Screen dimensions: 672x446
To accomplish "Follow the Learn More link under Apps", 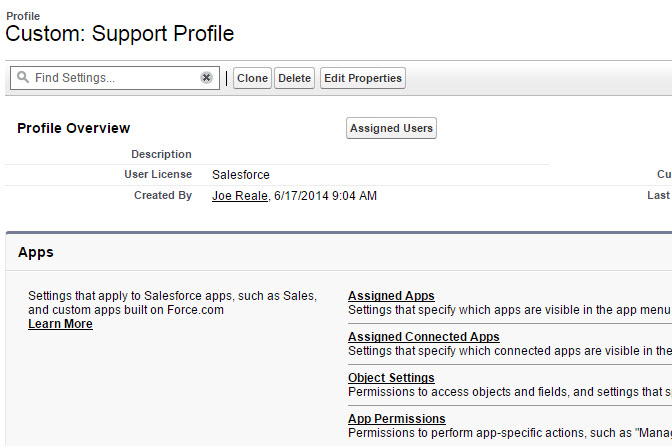I will [x=60, y=324].
